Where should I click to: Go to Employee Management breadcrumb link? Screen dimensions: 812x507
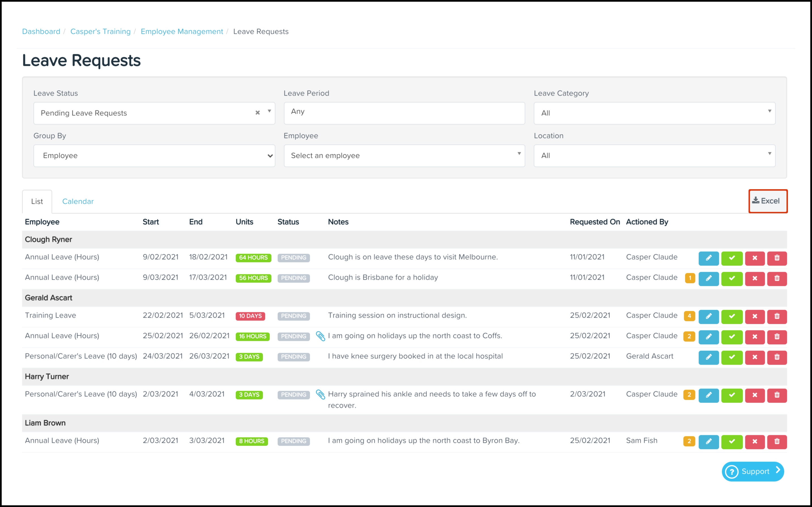tap(182, 31)
